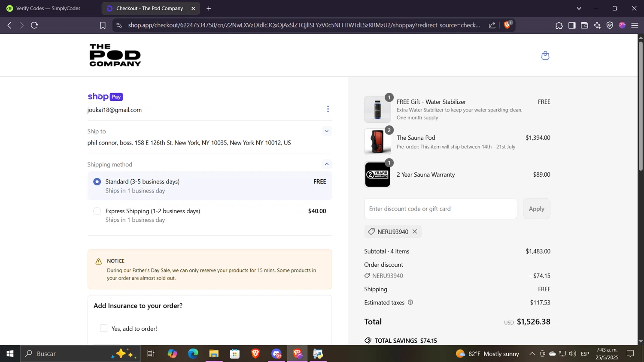
Task: Close the Checkout - The Pod Company tab
Action: click(193, 8)
